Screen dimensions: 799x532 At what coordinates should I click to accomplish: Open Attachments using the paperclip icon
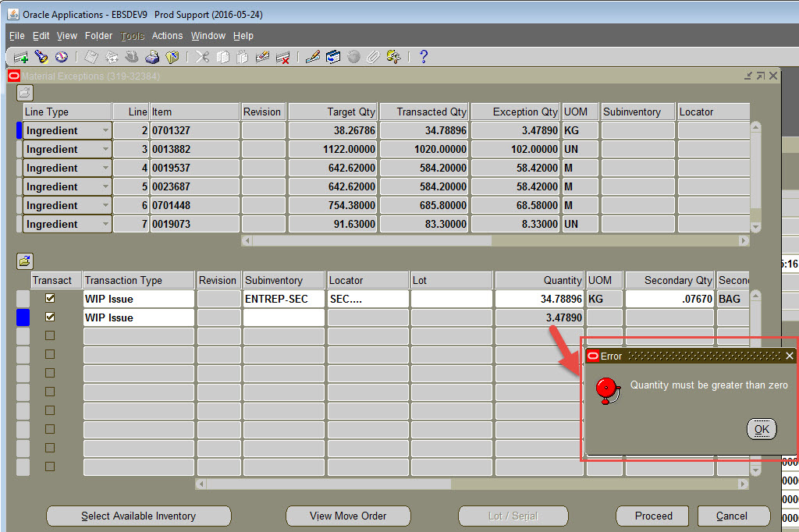point(374,56)
